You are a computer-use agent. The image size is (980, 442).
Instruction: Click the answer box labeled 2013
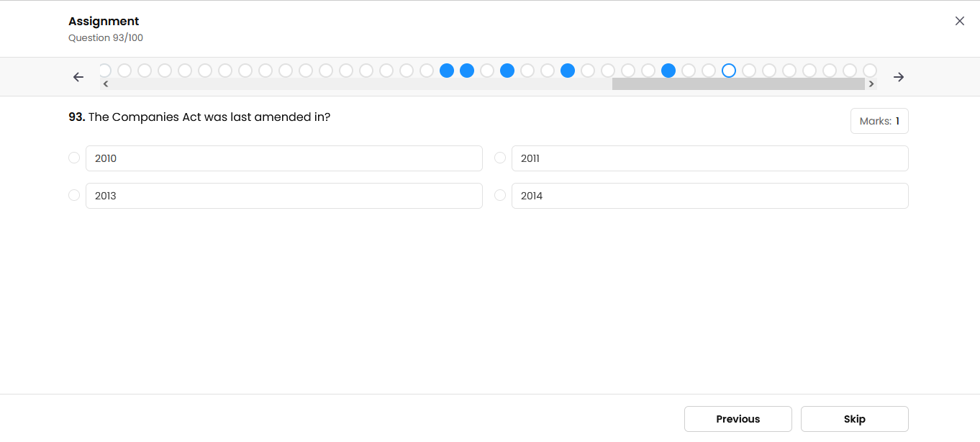pyautogui.click(x=283, y=196)
